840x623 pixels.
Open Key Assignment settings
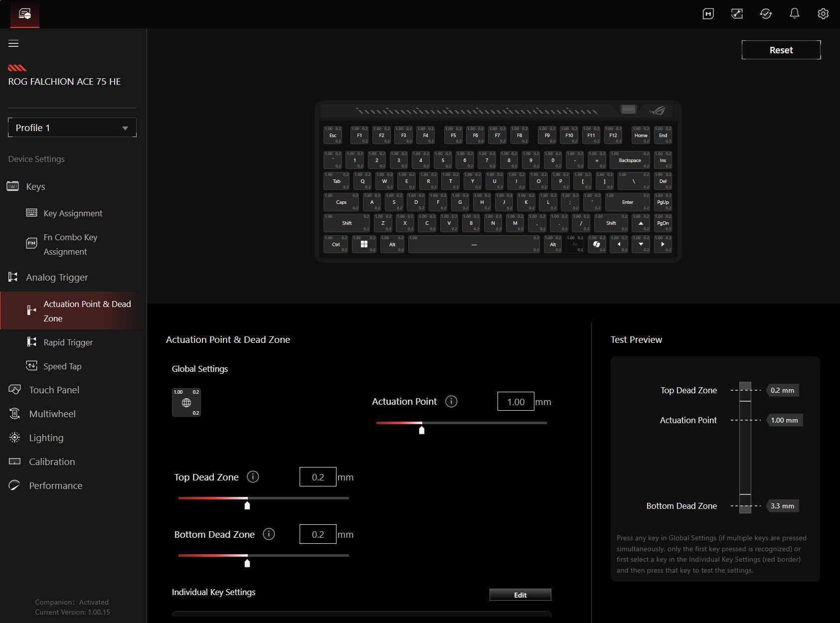73,213
